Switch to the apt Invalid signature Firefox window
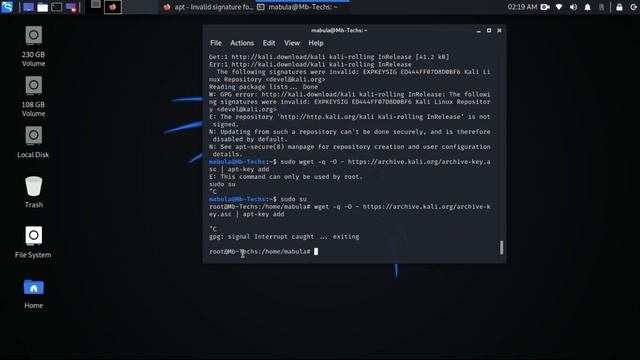The height and width of the screenshot is (360, 640). (x=208, y=7)
